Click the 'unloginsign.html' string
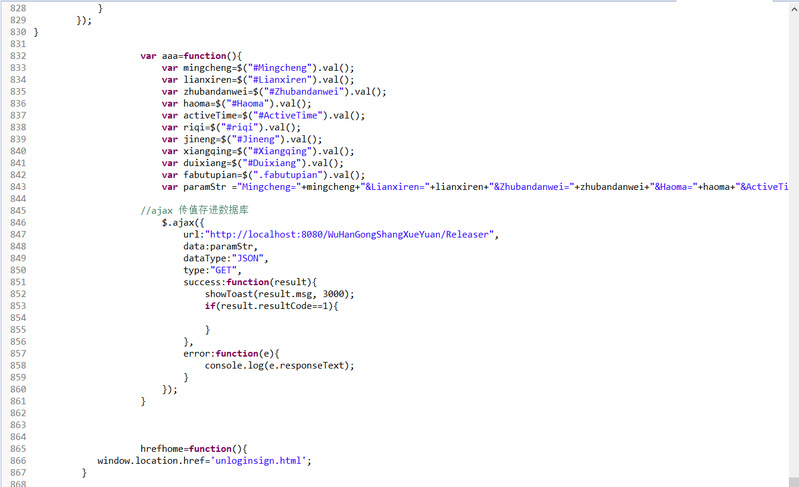 click(258, 461)
